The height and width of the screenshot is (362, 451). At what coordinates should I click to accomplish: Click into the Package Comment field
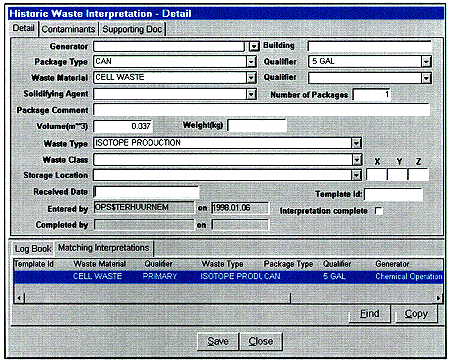[261, 109]
